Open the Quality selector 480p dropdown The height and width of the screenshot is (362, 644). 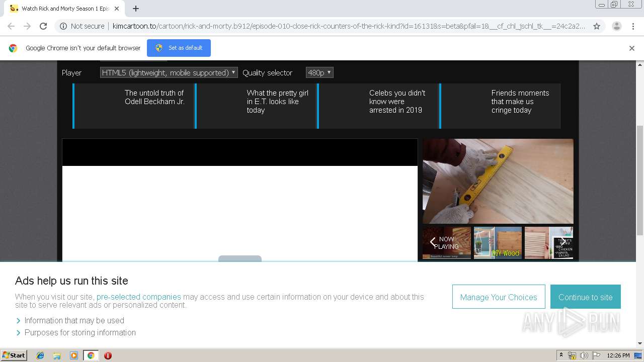(319, 73)
